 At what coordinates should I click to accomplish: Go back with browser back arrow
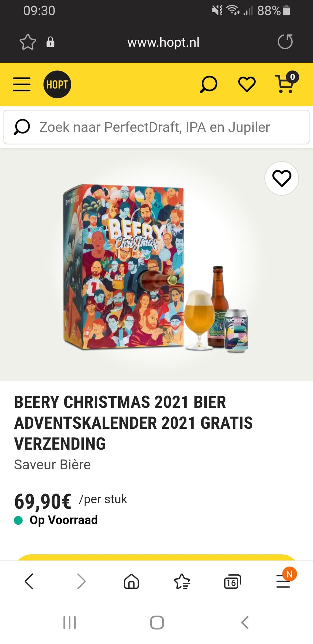click(x=29, y=581)
